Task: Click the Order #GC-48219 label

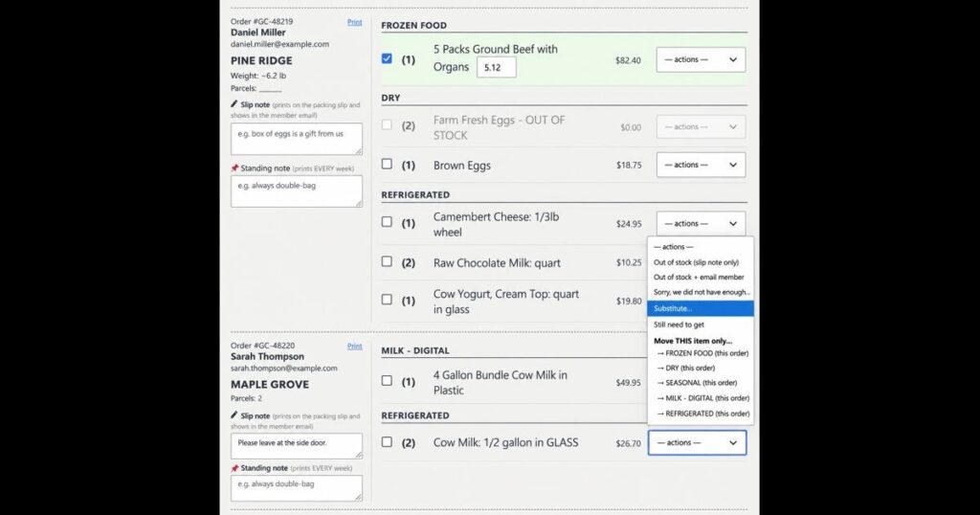Action: pyautogui.click(x=261, y=21)
